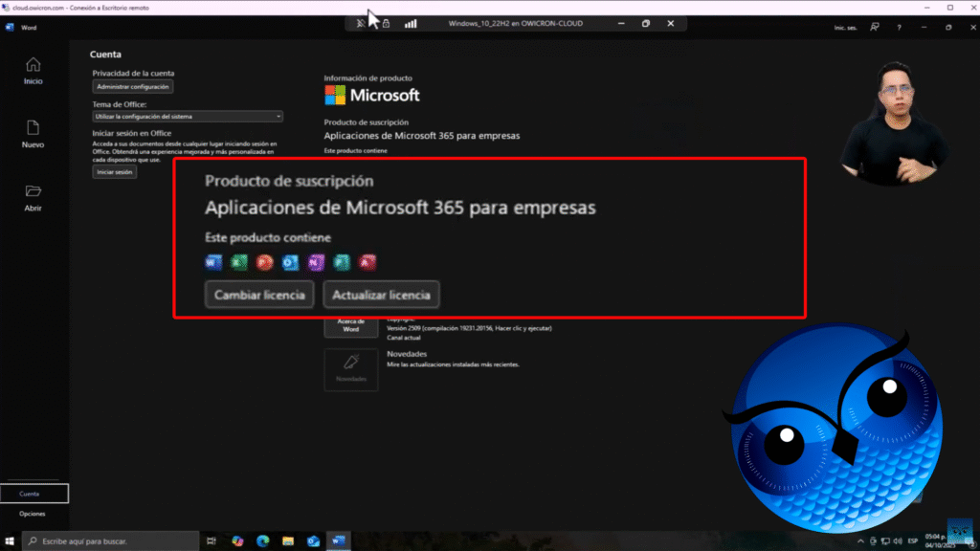980x551 pixels.
Task: Open the Inicio home page in sidebar
Action: click(x=33, y=71)
